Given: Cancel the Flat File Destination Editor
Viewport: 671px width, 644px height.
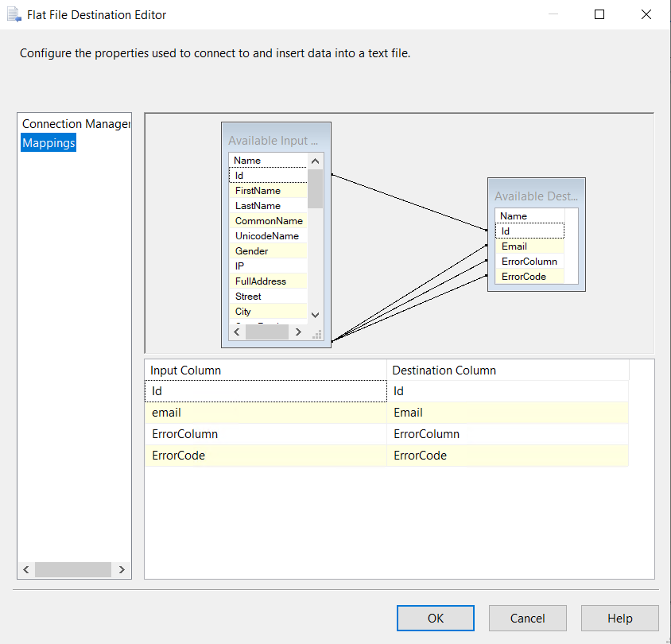Looking at the screenshot, I should pos(527,618).
